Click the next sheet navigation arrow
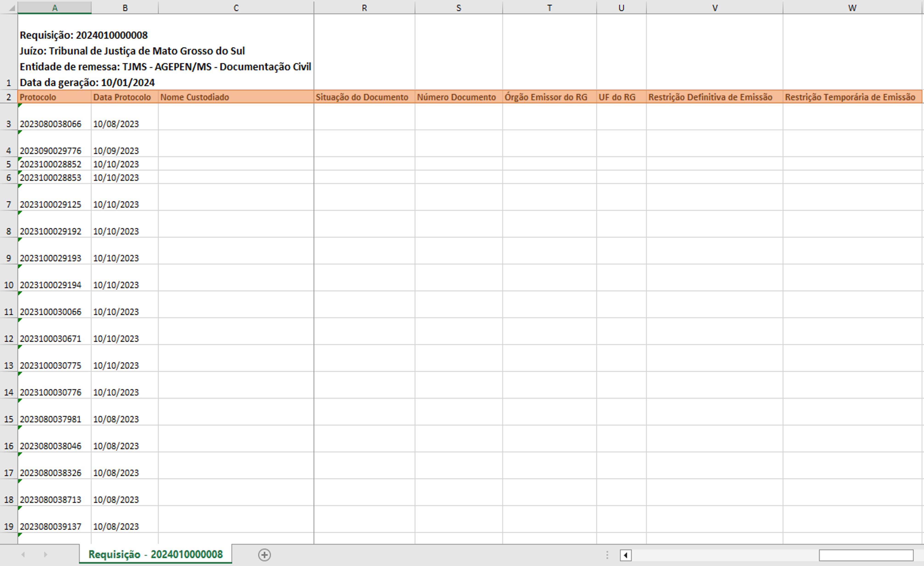 point(45,554)
